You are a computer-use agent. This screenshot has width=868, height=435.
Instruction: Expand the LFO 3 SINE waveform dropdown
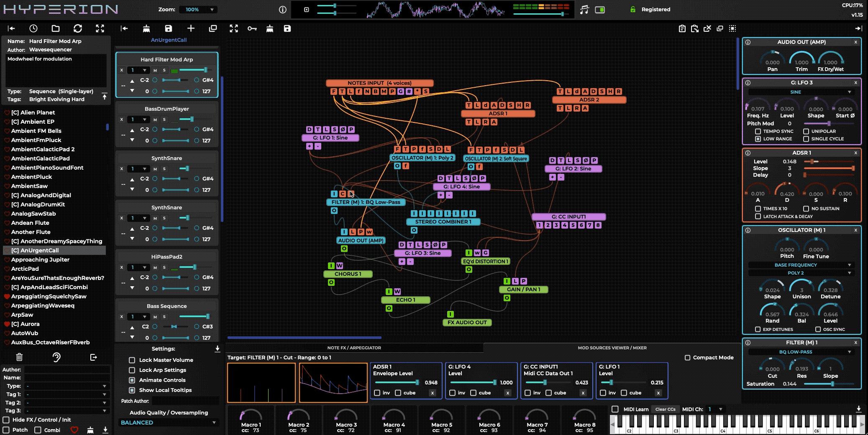click(800, 92)
